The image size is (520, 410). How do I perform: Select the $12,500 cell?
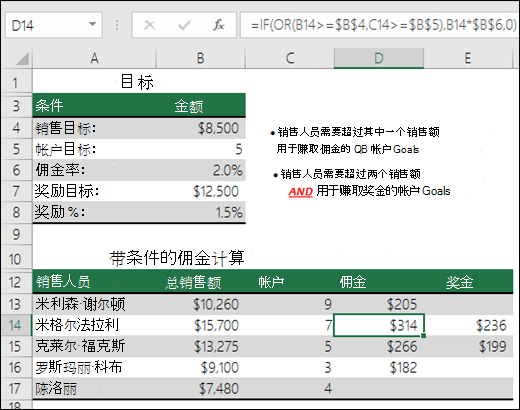(x=201, y=191)
